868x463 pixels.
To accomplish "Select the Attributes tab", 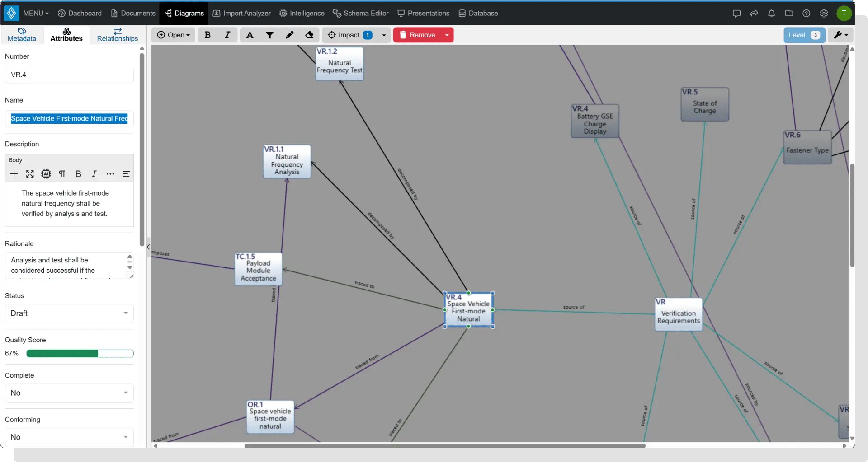I will 66,35.
